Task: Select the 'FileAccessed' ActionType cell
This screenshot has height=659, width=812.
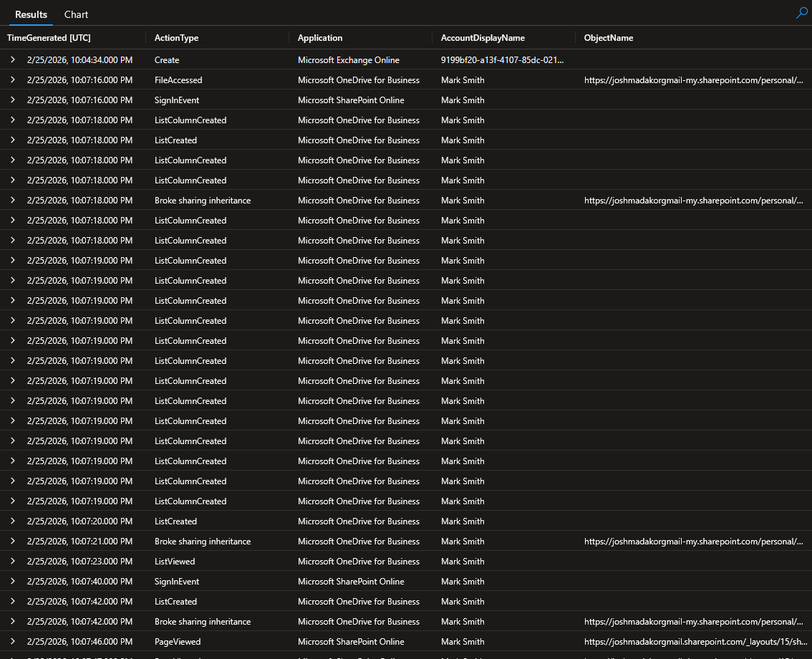Action: coord(178,80)
